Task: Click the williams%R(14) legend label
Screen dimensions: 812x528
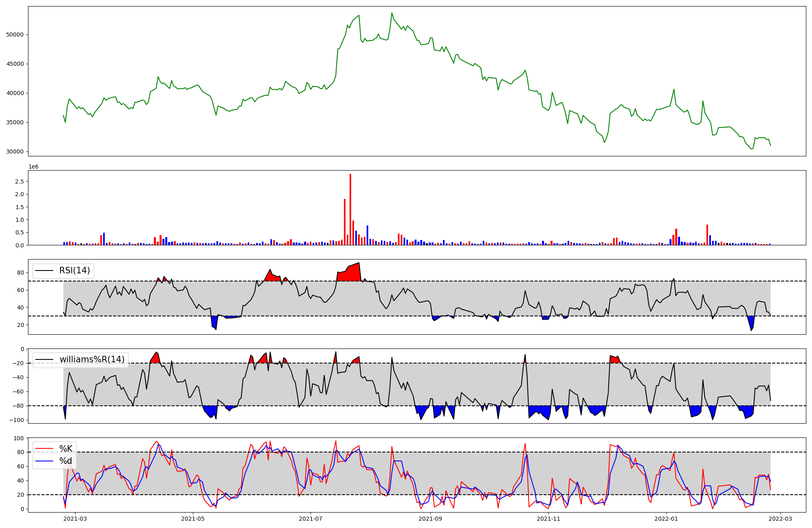Action: point(92,359)
